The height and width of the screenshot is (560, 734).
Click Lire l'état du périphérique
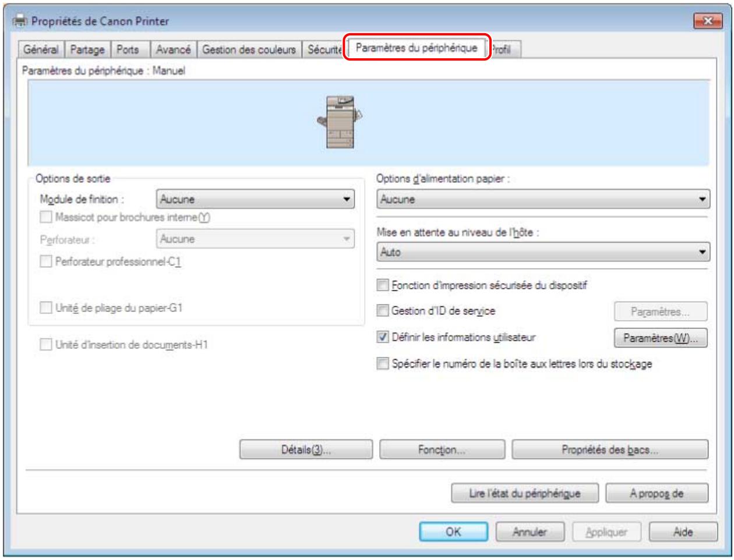(x=525, y=494)
